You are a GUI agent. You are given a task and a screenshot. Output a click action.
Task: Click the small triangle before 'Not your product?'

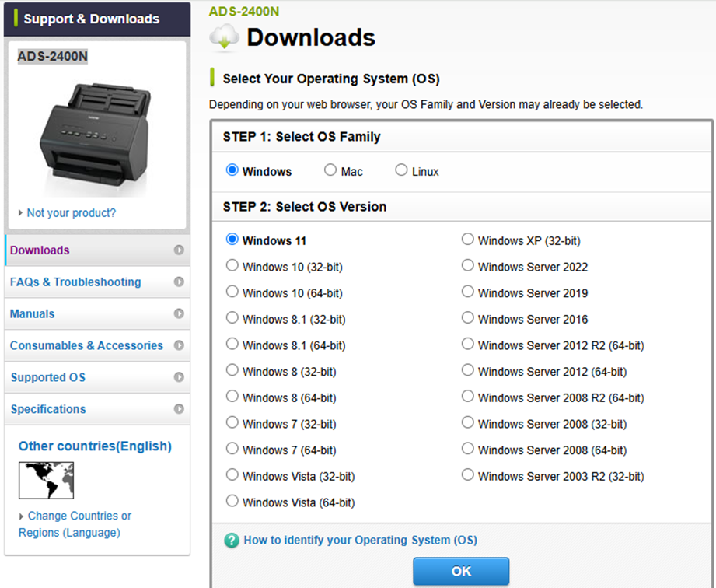click(x=20, y=213)
